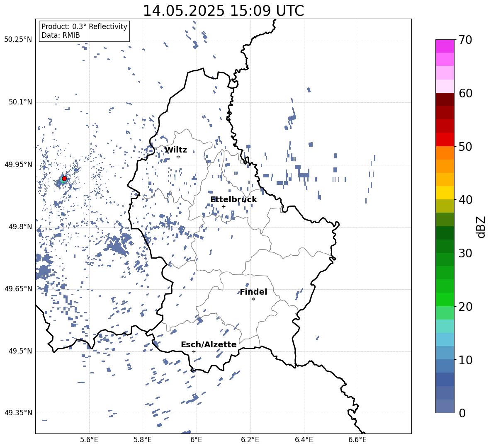
Task: Click the Findel station cross marker
Action: [x=253, y=299]
